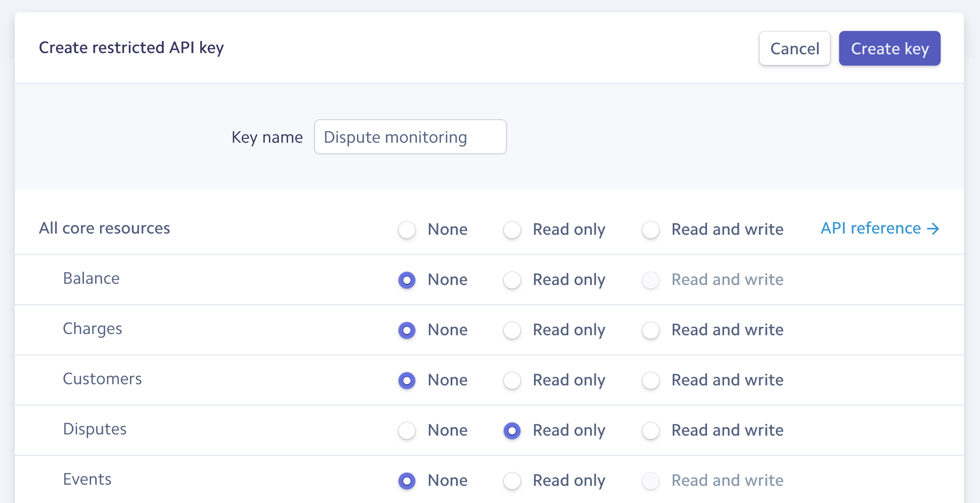The width and height of the screenshot is (980, 503).
Task: Grant Read and write access to Charges
Action: tap(650, 330)
